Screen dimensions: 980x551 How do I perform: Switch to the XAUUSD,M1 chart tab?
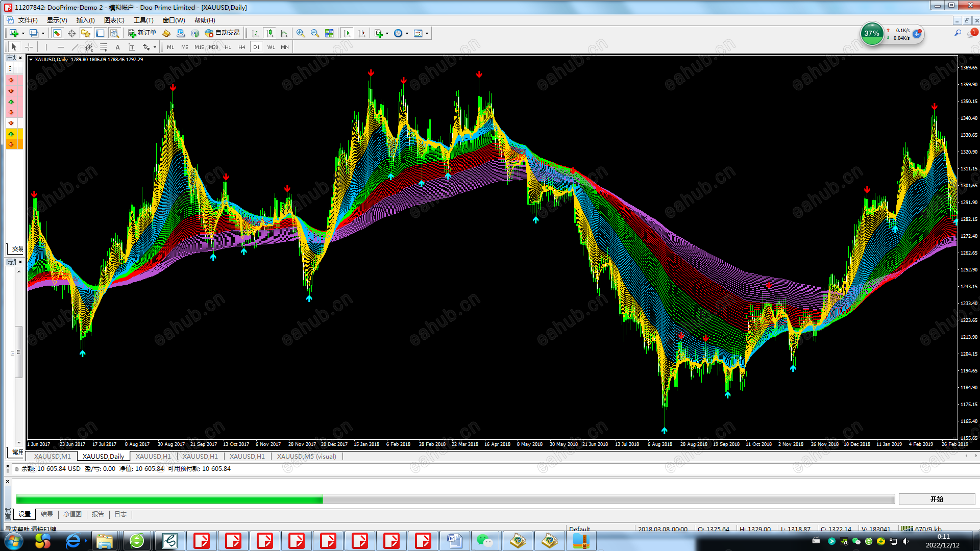click(53, 456)
